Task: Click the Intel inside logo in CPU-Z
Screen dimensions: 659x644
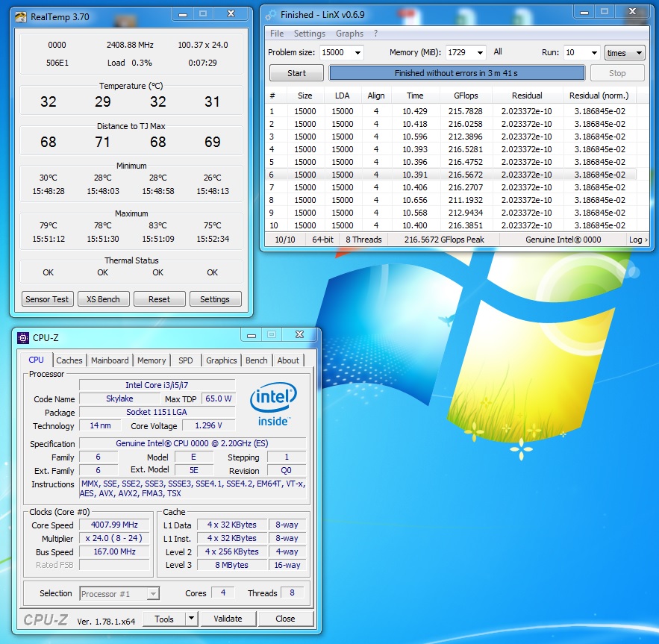Action: coord(273,404)
